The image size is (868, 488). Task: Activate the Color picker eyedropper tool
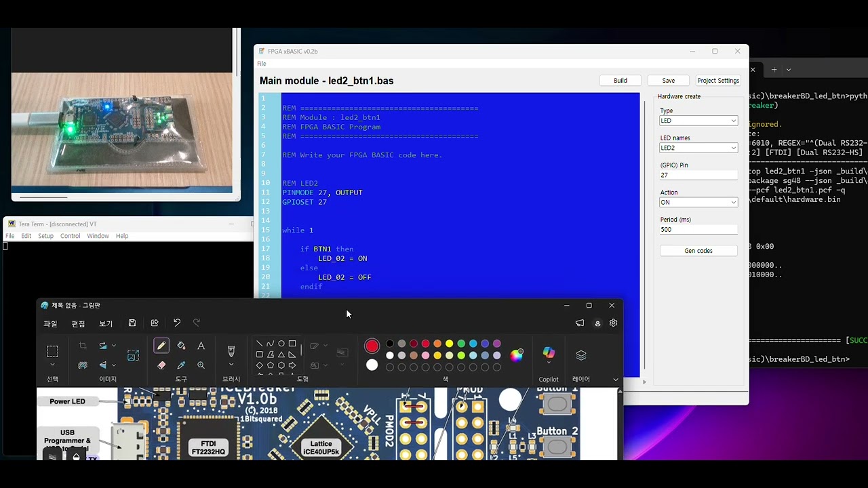181,365
